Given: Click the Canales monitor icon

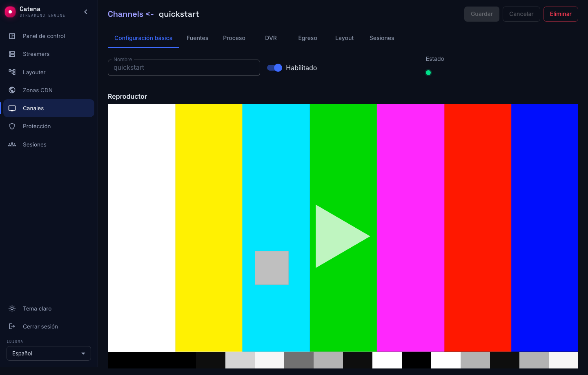Looking at the screenshot, I should click(x=12, y=108).
